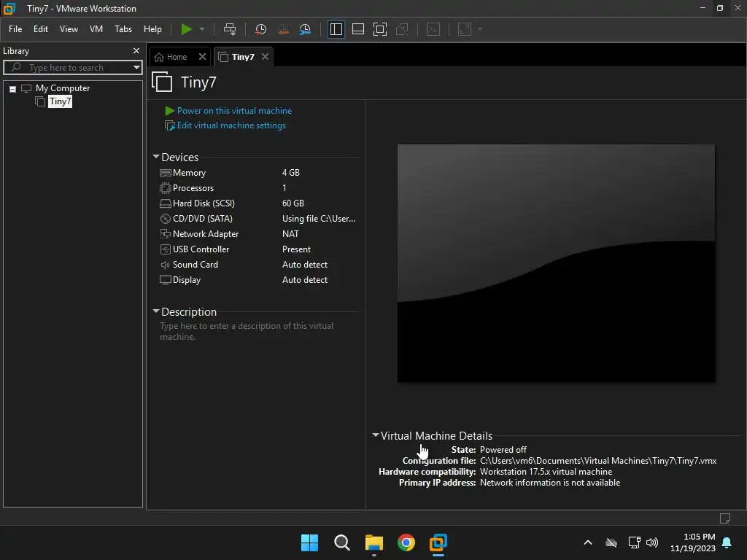Screen dimensions: 747x560
Task: Open the Edit menu
Action: (x=41, y=29)
